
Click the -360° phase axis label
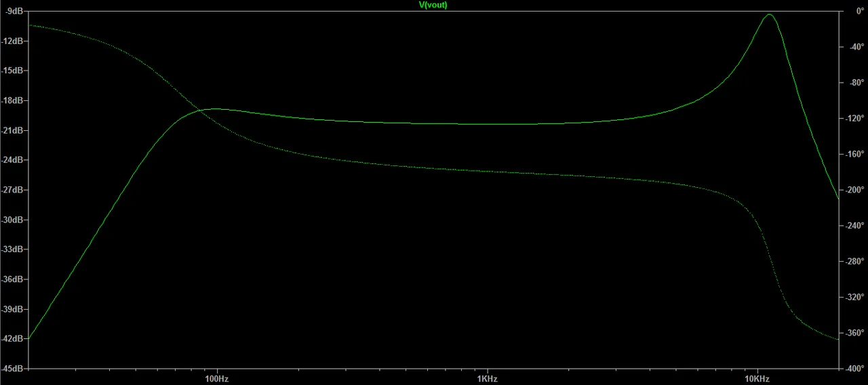click(x=854, y=333)
